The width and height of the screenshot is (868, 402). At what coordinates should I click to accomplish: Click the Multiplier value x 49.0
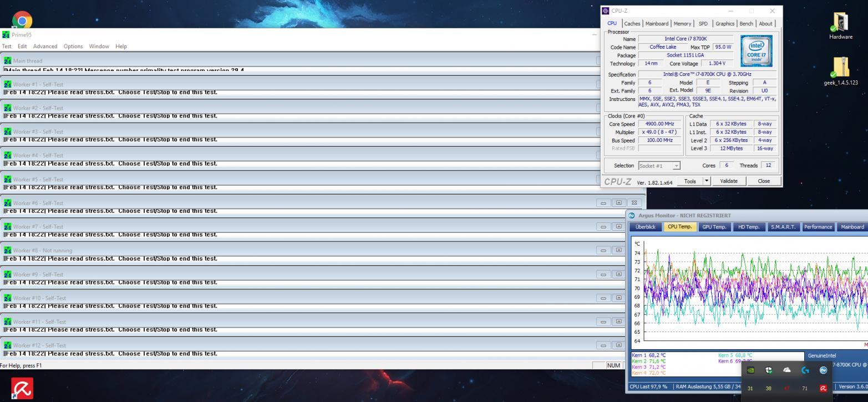pos(660,132)
